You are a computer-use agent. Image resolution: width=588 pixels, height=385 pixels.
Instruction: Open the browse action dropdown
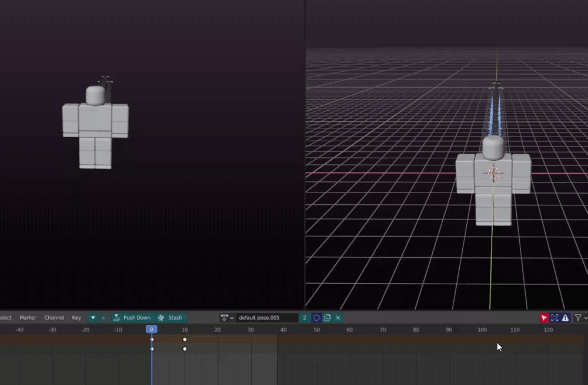[x=227, y=318]
